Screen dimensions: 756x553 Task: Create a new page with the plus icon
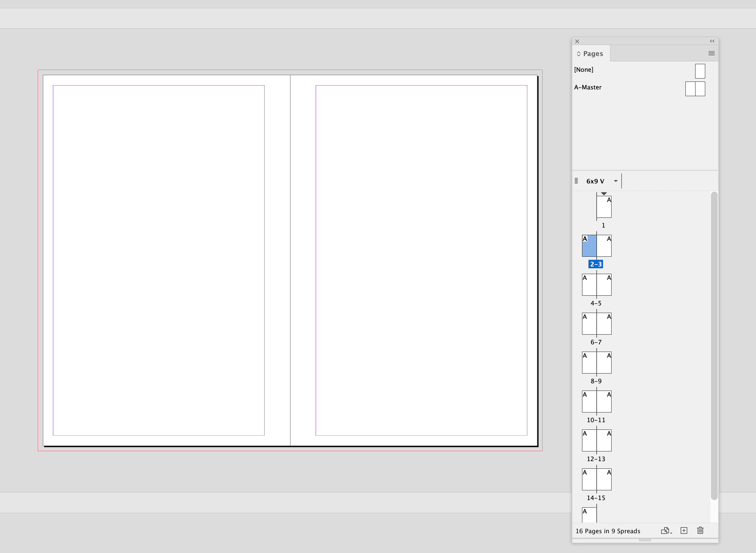684,530
